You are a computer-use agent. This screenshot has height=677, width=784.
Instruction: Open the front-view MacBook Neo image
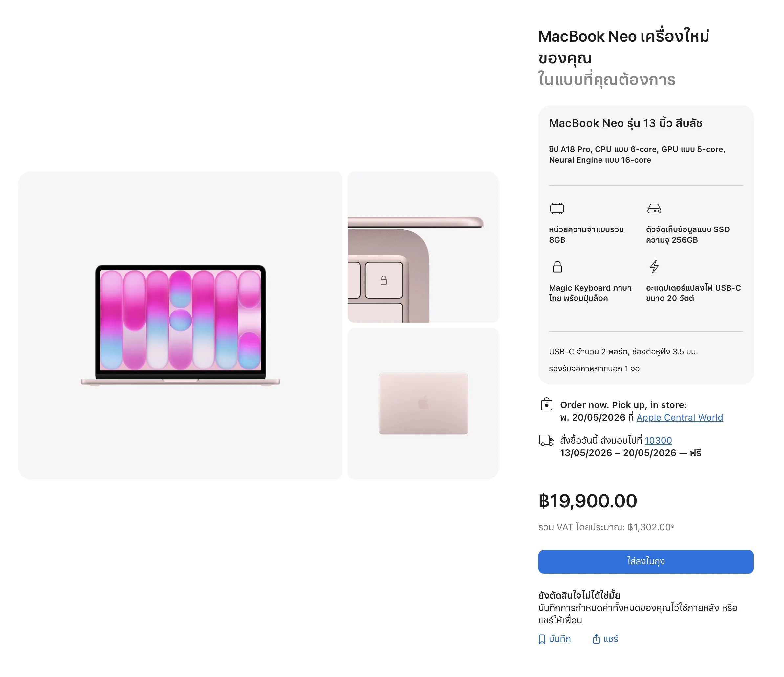[x=181, y=325]
